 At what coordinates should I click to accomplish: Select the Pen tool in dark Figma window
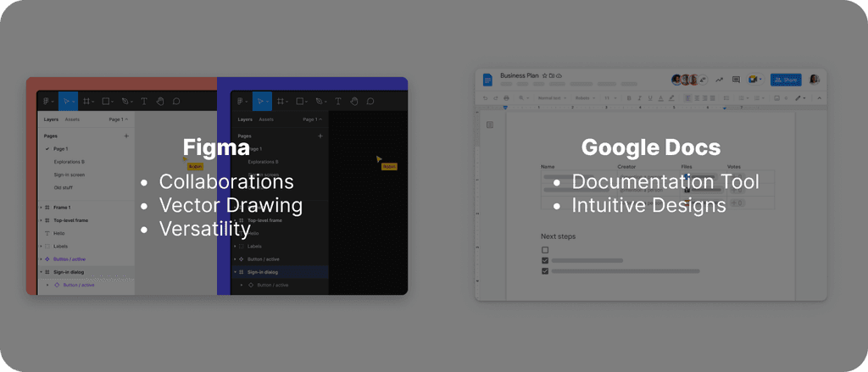click(x=320, y=102)
